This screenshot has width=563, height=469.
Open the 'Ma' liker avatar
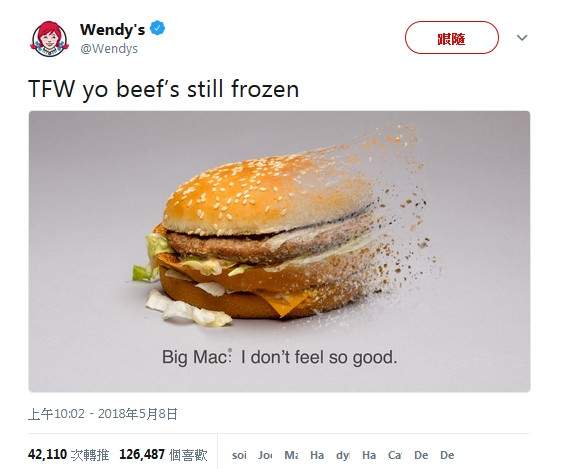(x=291, y=455)
